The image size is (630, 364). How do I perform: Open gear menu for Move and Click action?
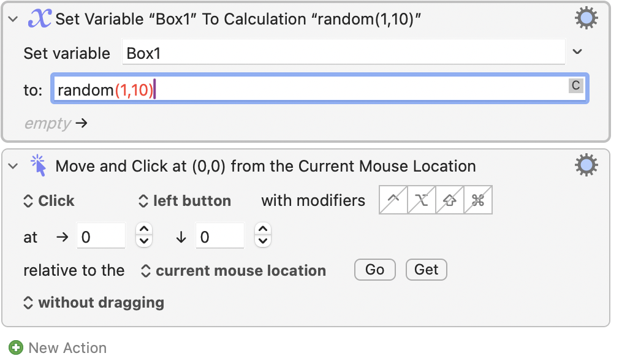tap(586, 165)
